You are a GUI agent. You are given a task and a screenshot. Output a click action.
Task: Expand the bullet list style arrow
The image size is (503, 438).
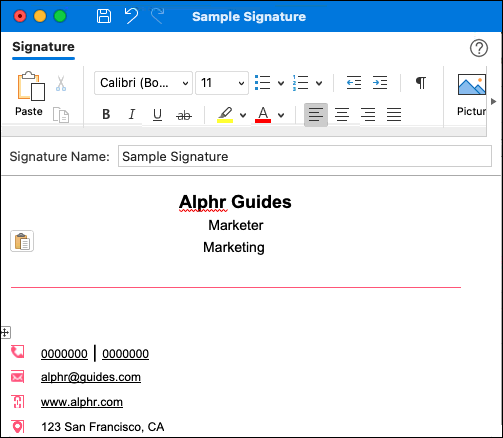coord(281,83)
